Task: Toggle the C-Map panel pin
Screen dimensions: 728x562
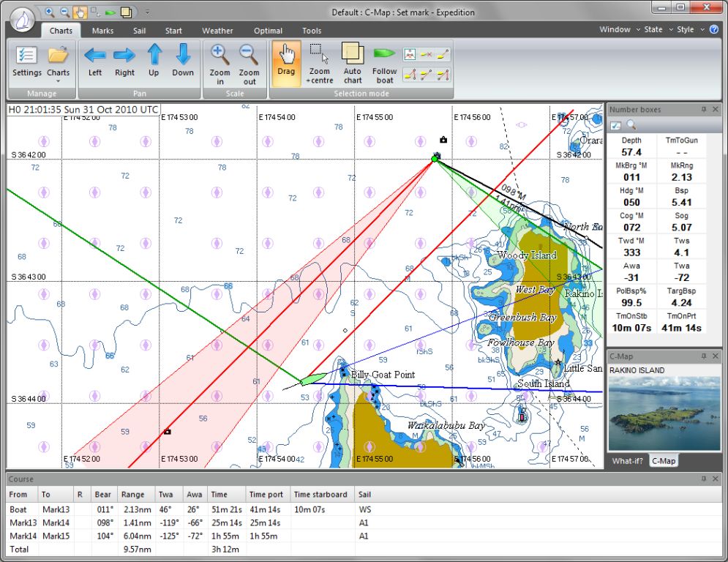Action: pos(704,356)
